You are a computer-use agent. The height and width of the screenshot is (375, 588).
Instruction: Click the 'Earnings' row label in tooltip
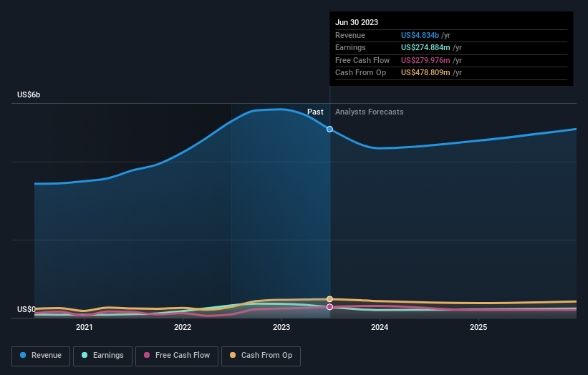[350, 47]
